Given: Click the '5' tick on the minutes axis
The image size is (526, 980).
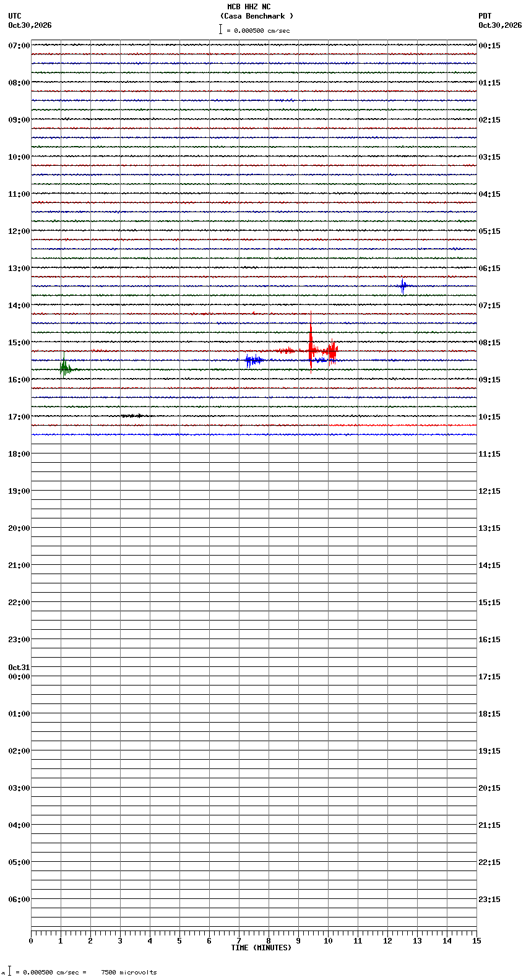Looking at the screenshot, I should (x=179, y=941).
